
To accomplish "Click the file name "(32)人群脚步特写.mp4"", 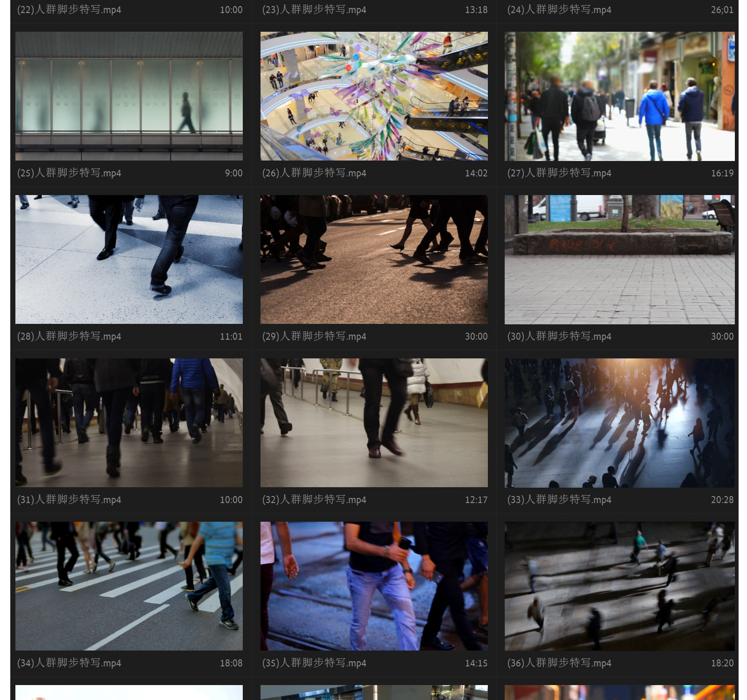I will point(314,500).
